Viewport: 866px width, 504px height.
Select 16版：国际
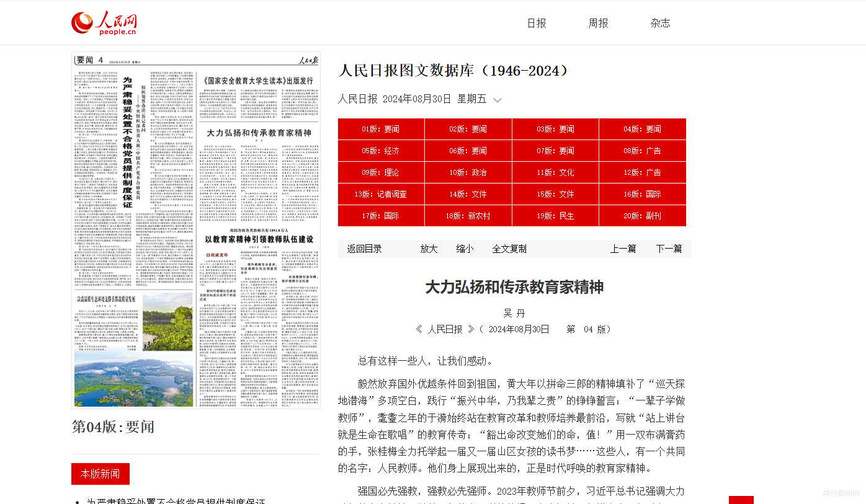pos(642,194)
